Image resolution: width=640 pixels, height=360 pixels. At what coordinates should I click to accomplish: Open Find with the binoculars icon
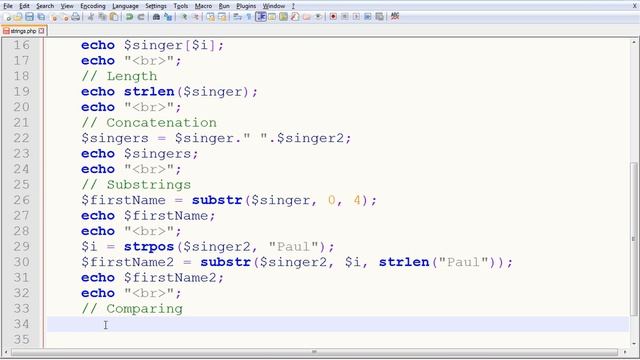point(156,17)
